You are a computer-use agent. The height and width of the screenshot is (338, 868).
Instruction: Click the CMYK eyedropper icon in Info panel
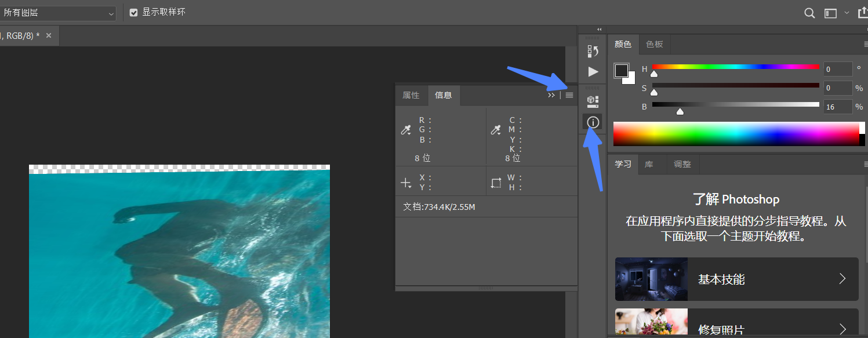click(496, 129)
